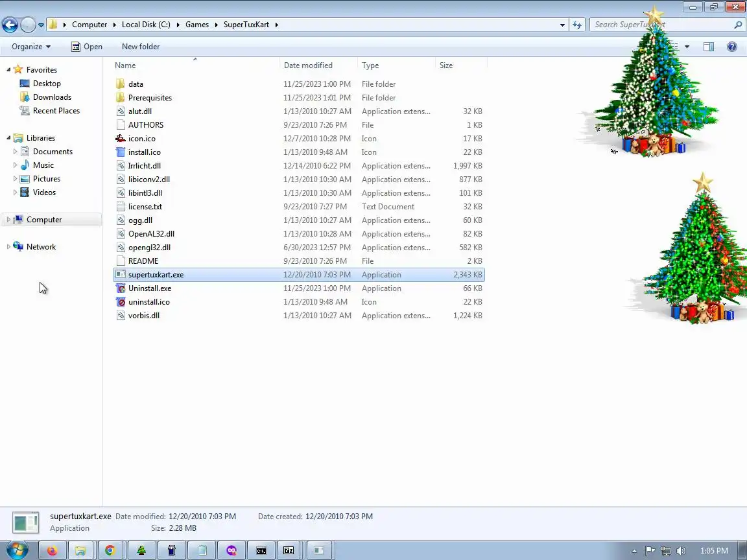This screenshot has height=560, width=747.
Task: Click Computer in the address breadcrumb
Action: pyautogui.click(x=89, y=25)
